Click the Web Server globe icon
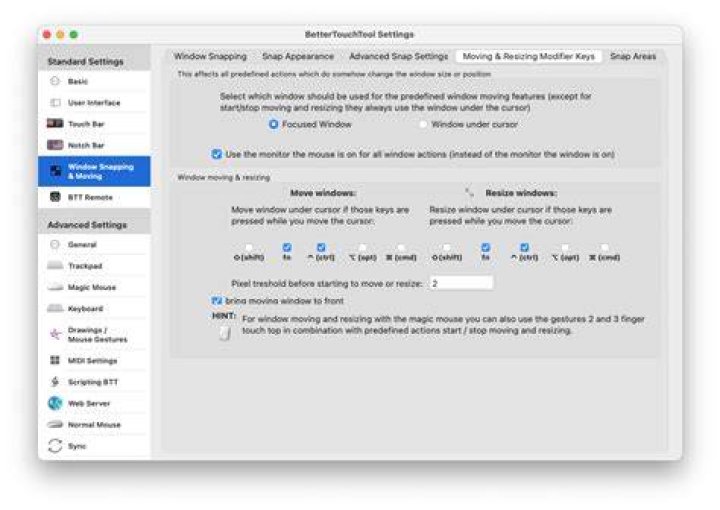720x510 pixels. (x=55, y=403)
